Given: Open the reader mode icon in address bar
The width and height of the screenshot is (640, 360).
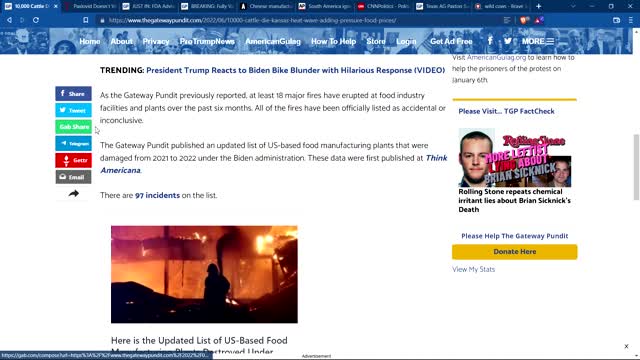Looking at the screenshot, I should (x=507, y=20).
